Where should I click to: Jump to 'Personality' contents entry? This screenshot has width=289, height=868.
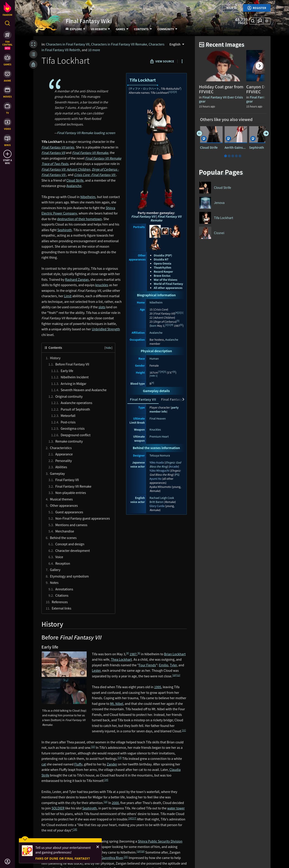coord(63,461)
